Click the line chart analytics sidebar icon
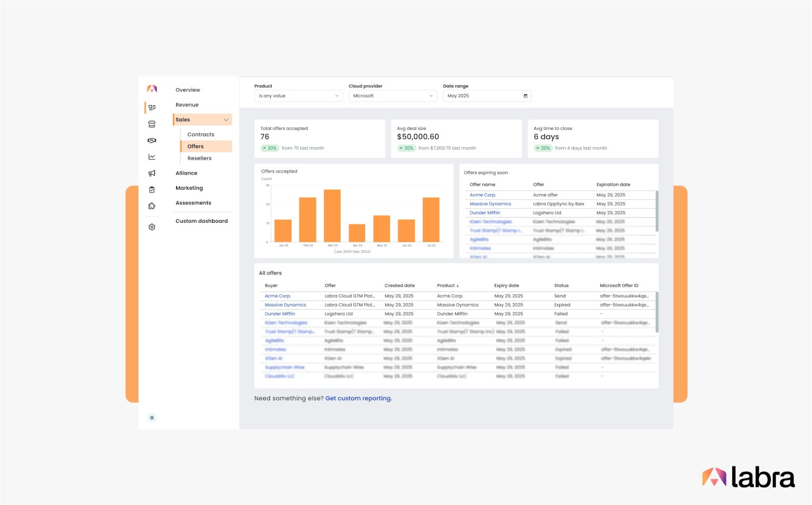Screen dimensions: 812x505 [152, 157]
